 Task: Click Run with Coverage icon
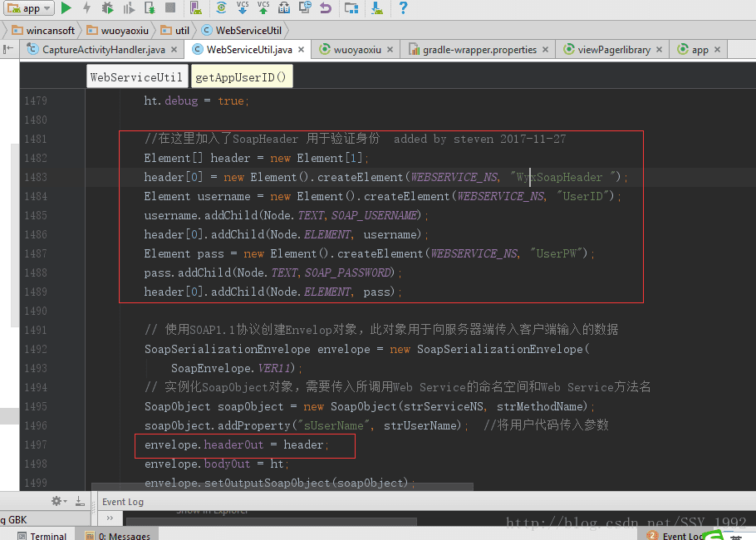(128, 7)
